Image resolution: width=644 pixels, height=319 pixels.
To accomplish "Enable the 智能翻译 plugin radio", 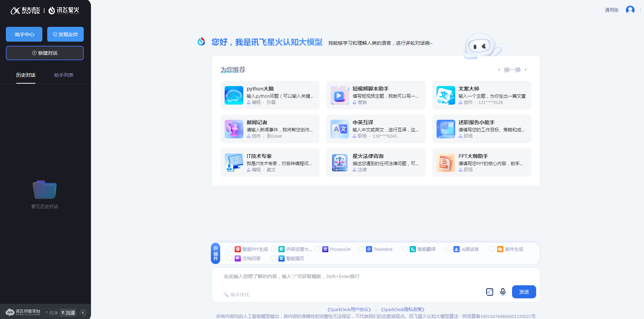I will pos(405,249).
